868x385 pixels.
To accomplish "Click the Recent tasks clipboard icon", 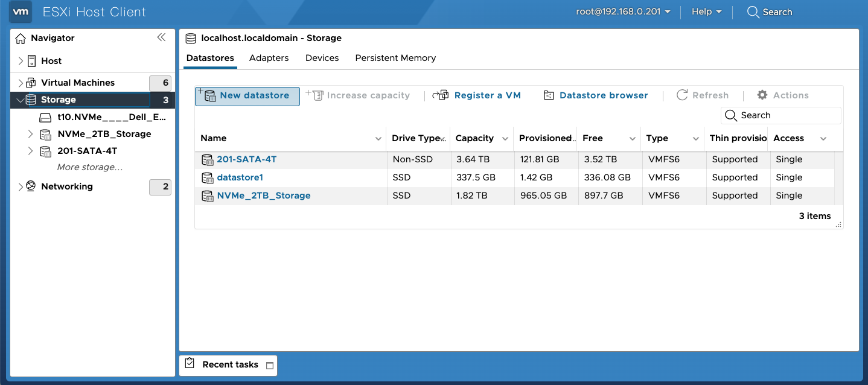I will (190, 364).
